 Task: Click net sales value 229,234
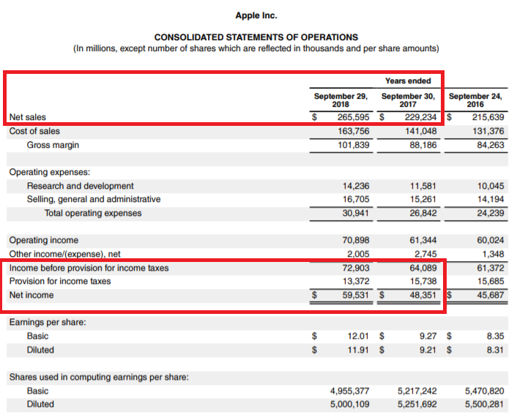[x=420, y=117]
